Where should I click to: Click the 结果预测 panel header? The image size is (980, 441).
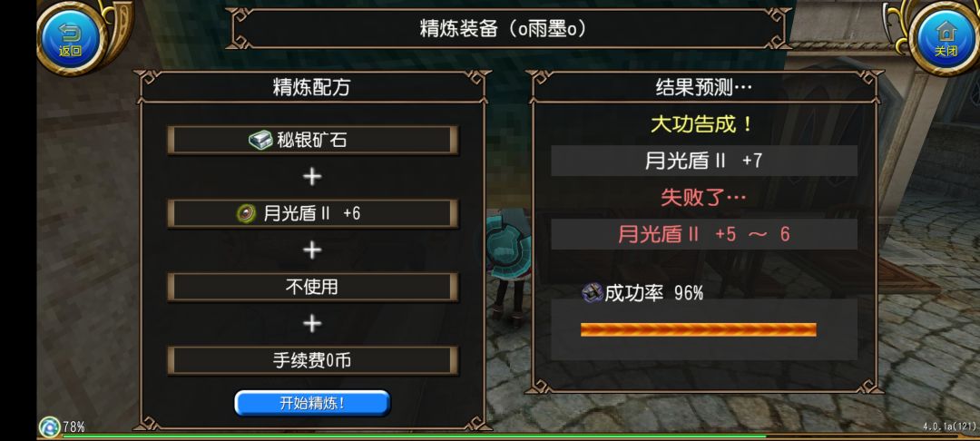pyautogui.click(x=704, y=87)
